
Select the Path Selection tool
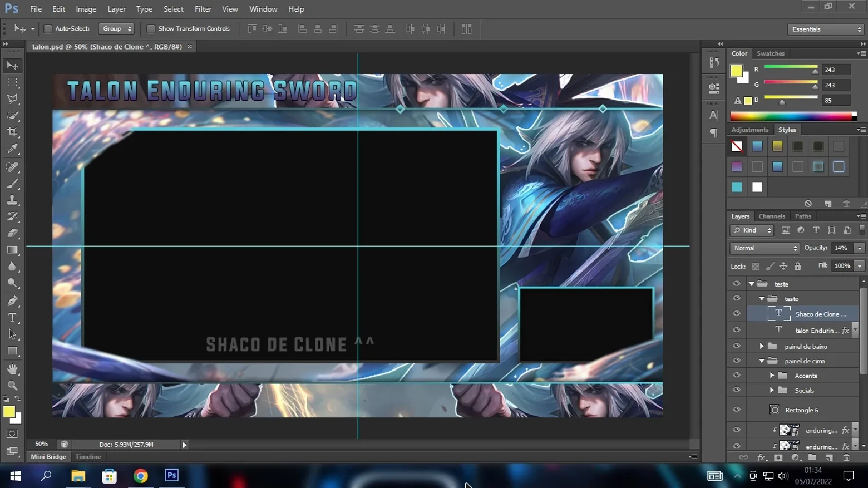[x=12, y=334]
